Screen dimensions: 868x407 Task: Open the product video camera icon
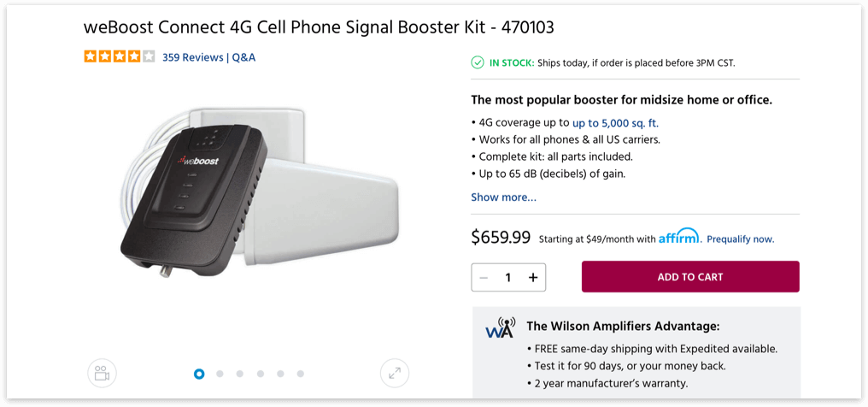coord(102,373)
